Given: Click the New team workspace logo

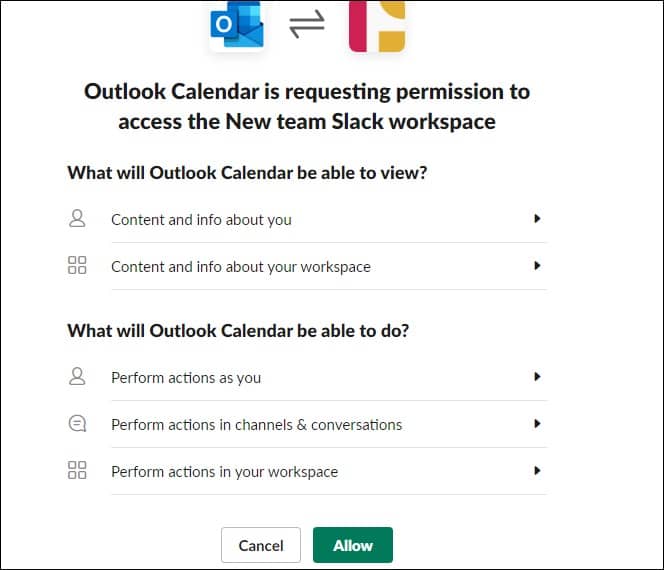Looking at the screenshot, I should 377,25.
